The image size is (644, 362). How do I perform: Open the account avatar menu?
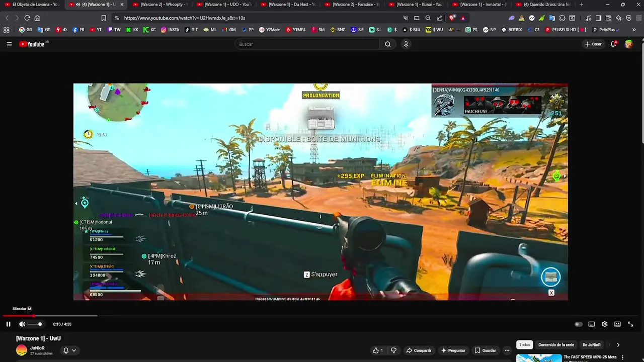point(629,44)
